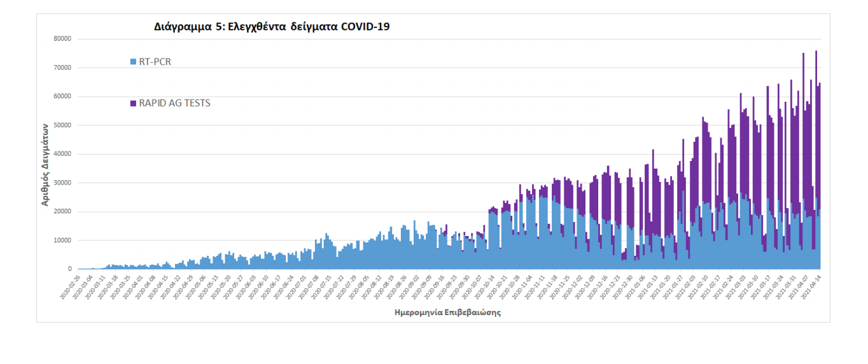Viewport: 868px width, 364px height.
Task: Click the chart title Διάγραμμα 5
Action: (x=272, y=27)
